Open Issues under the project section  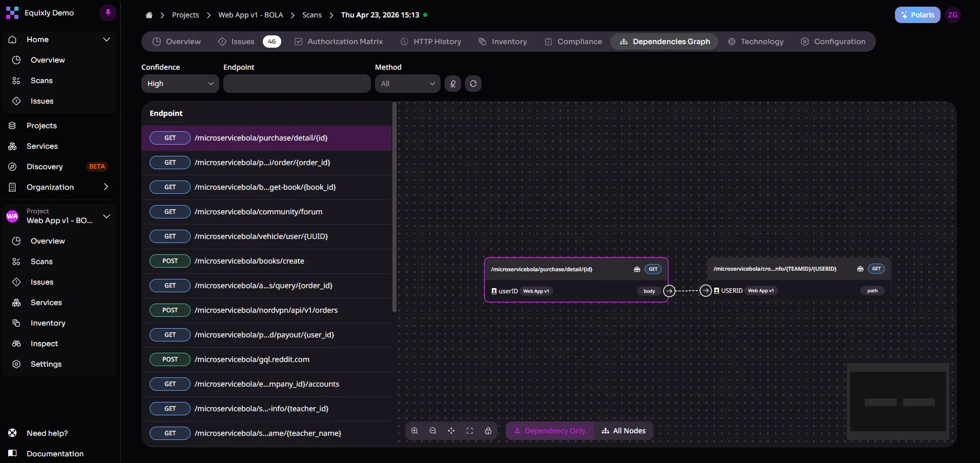tap(42, 282)
